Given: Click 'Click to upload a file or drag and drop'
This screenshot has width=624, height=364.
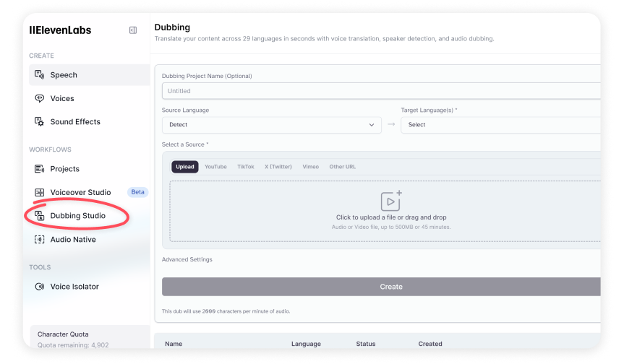Looking at the screenshot, I should (391, 217).
